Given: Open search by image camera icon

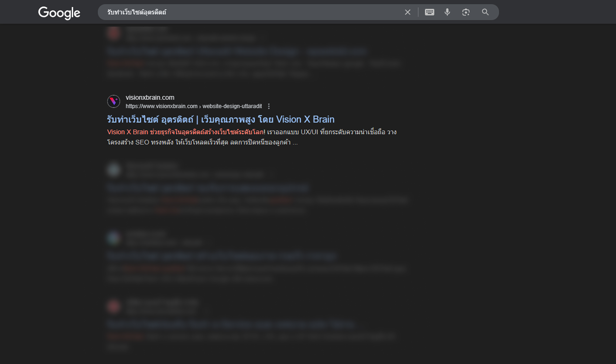Looking at the screenshot, I should tap(466, 12).
